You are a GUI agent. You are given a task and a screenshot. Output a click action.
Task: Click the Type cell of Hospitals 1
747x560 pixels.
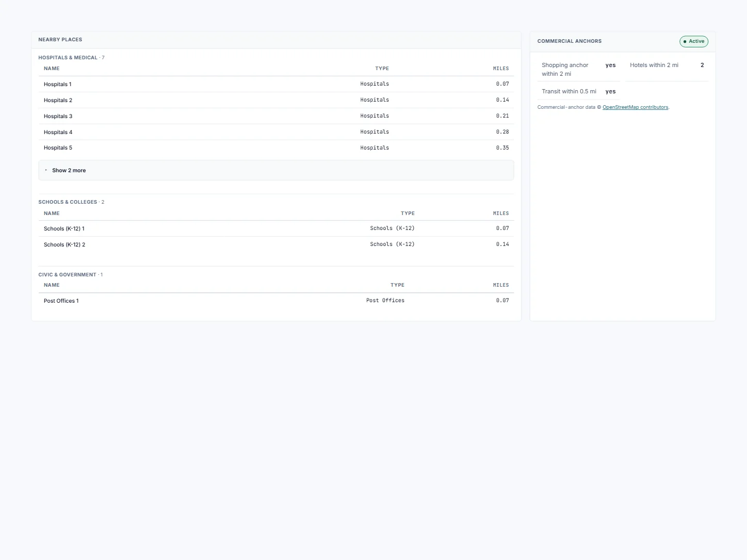pos(375,84)
